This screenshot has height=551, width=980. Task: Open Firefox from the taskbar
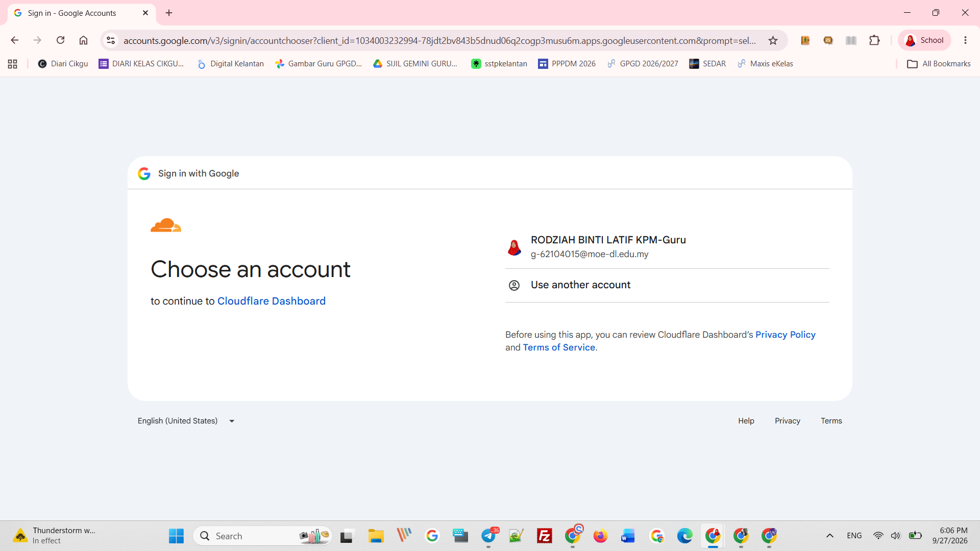[x=600, y=536]
